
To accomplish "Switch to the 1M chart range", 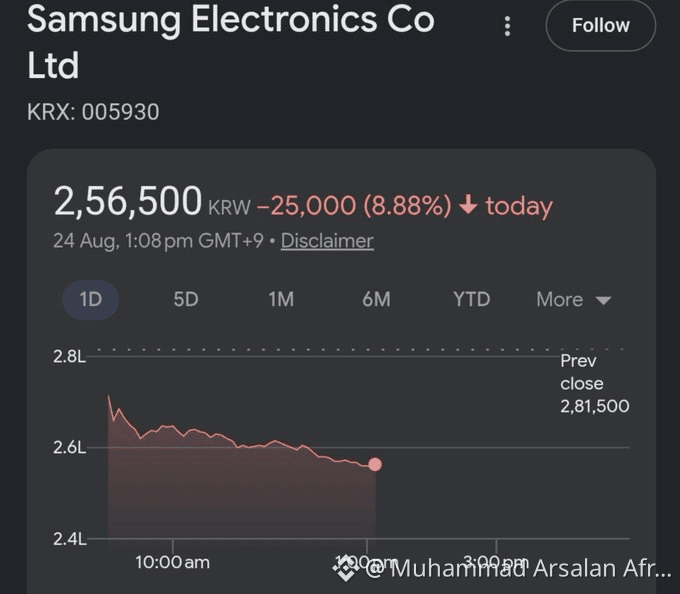I will 281,300.
